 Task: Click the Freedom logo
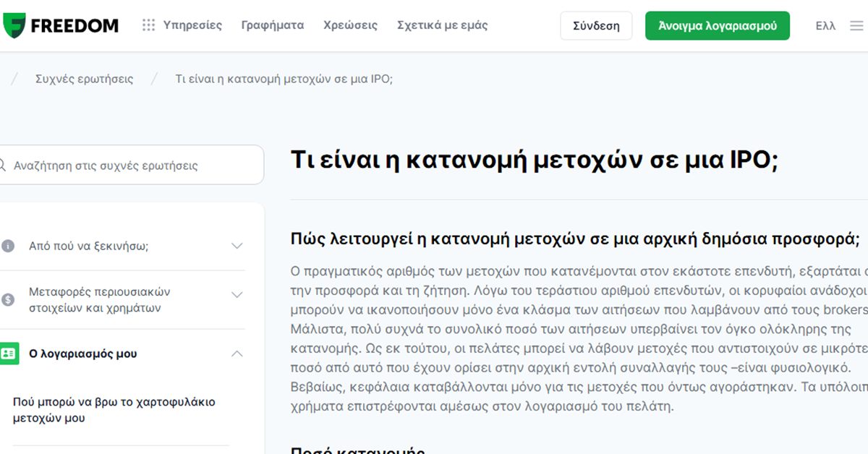60,25
